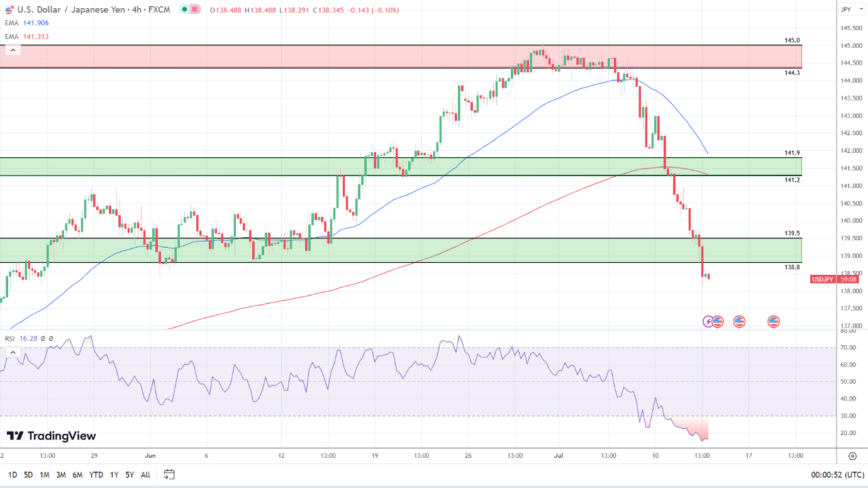Set time range to 6M

pyautogui.click(x=77, y=475)
